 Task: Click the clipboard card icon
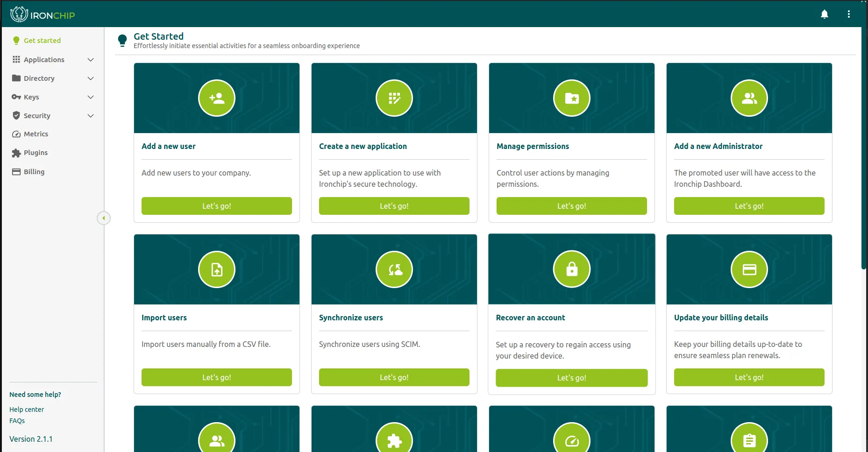pyautogui.click(x=749, y=438)
